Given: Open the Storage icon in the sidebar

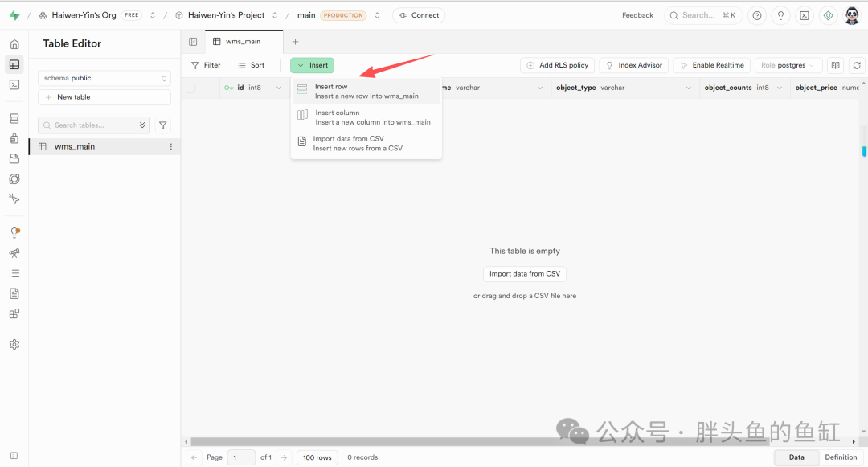Looking at the screenshot, I should tap(15, 159).
